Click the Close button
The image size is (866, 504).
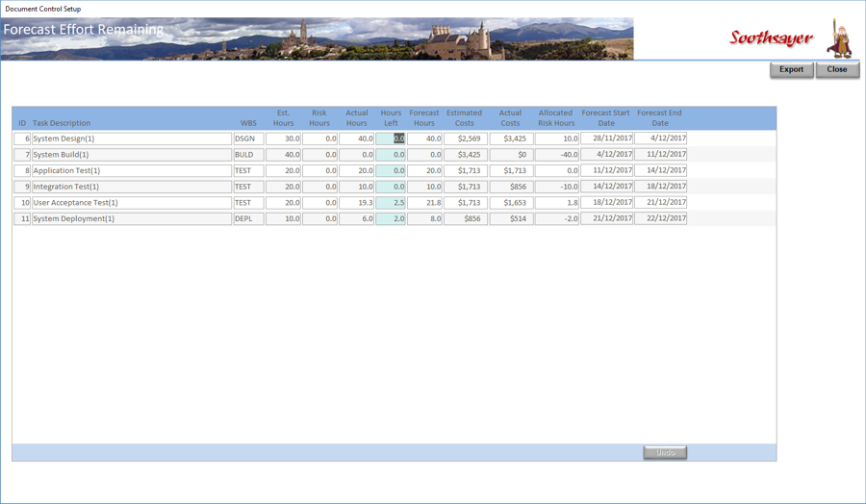click(837, 69)
